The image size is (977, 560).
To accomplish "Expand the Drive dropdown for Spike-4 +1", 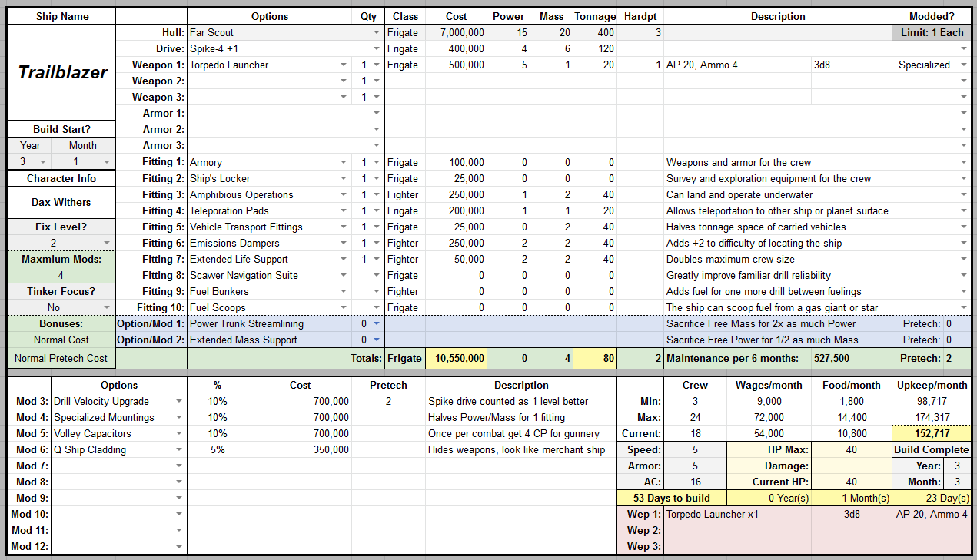I will (x=376, y=49).
